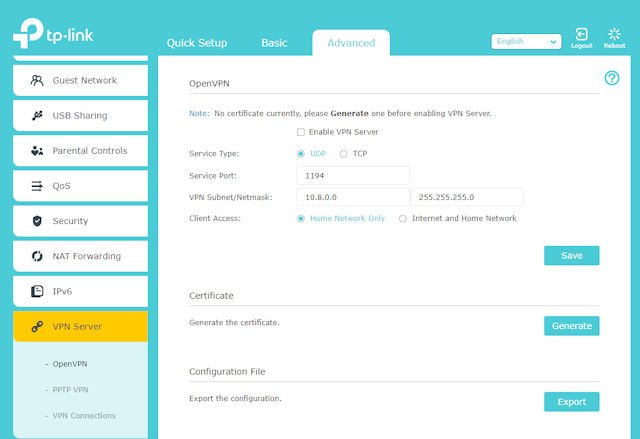Click the QoS lines icon
The width and height of the screenshot is (640, 439).
[37, 186]
